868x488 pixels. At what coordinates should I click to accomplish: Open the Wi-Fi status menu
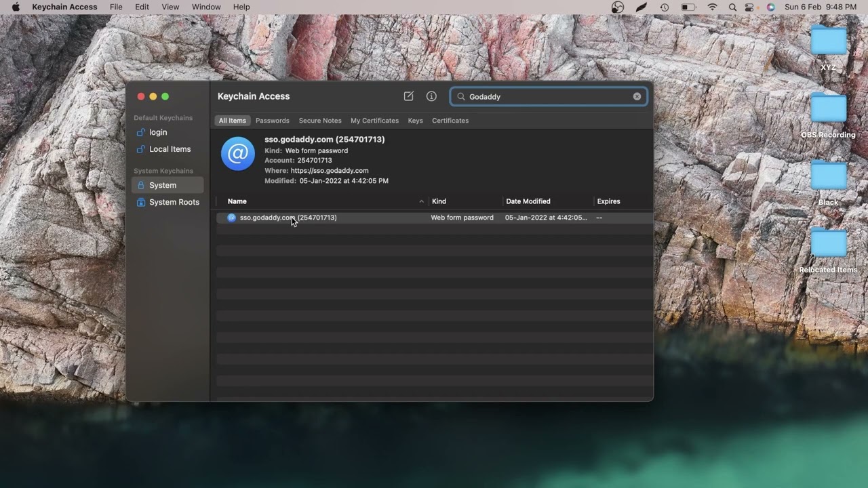(x=712, y=7)
